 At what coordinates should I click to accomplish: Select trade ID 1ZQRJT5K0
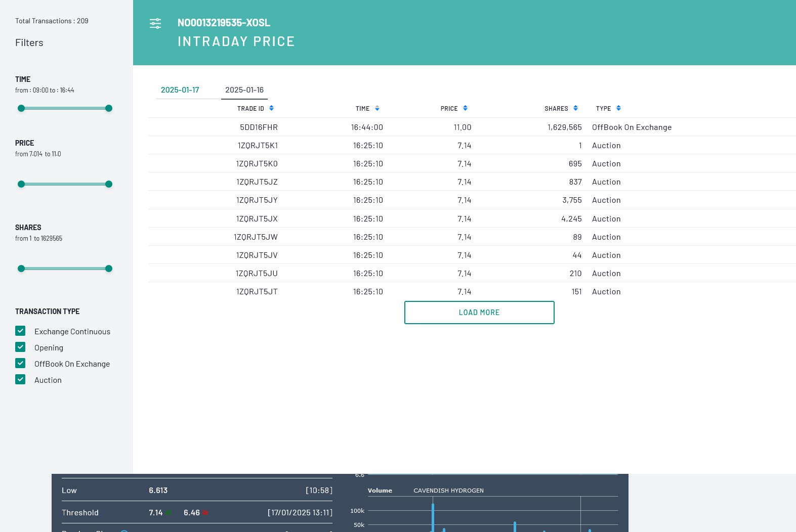click(257, 164)
